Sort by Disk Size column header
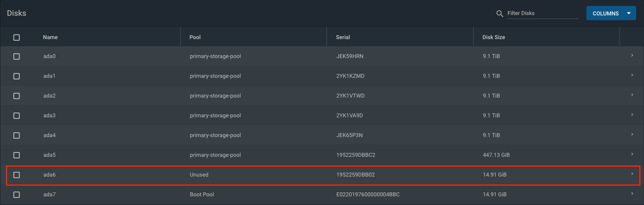The width and height of the screenshot is (644, 205). pyautogui.click(x=494, y=37)
